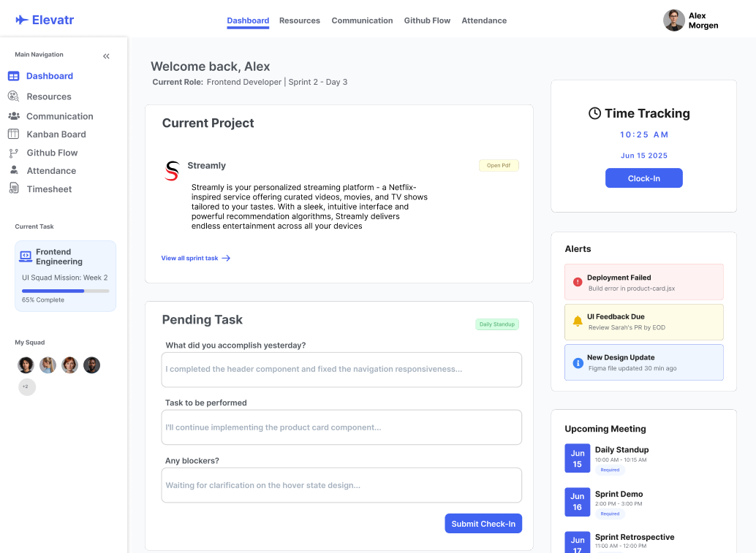Viewport: 756px width, 553px height.
Task: Click the Required tag under Daily Standup
Action: (610, 470)
